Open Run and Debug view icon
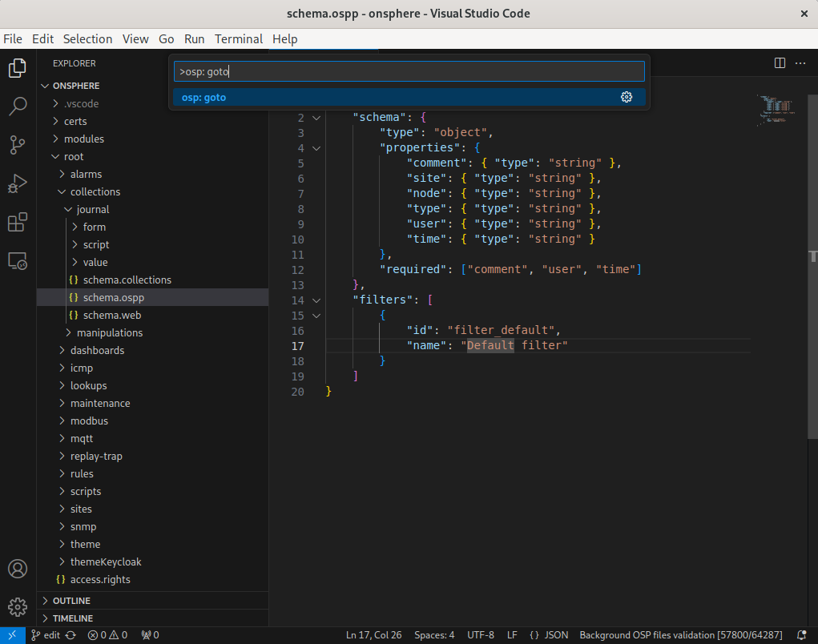Screen dimensions: 818x644 pyautogui.click(x=17, y=183)
